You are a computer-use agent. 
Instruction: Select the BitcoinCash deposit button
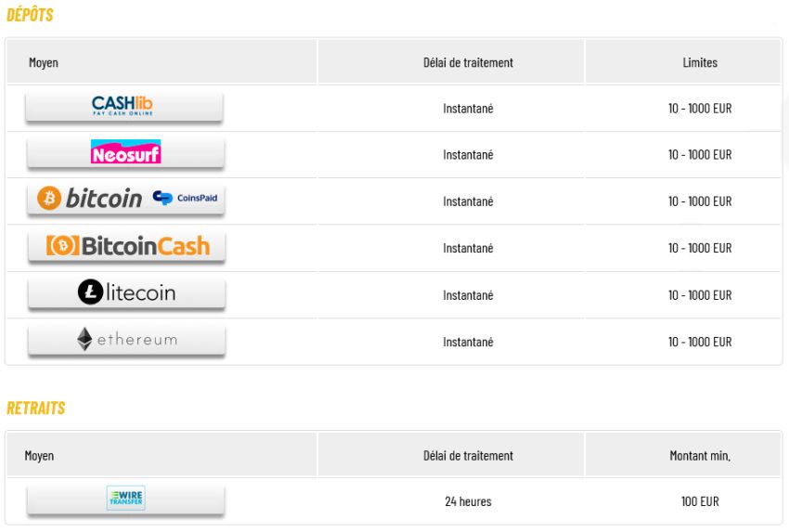[126, 247]
